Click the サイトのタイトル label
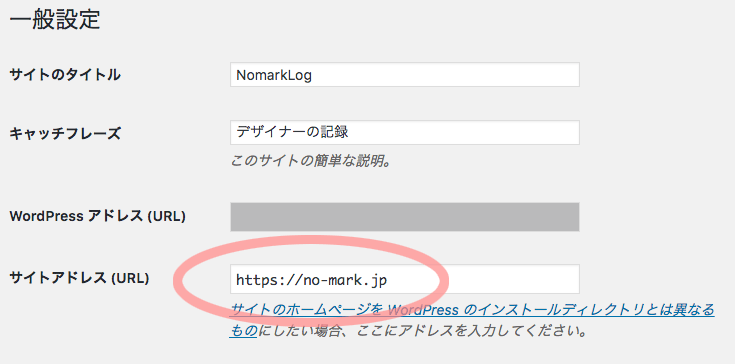Viewport: 735px width, 364px height. [65, 75]
